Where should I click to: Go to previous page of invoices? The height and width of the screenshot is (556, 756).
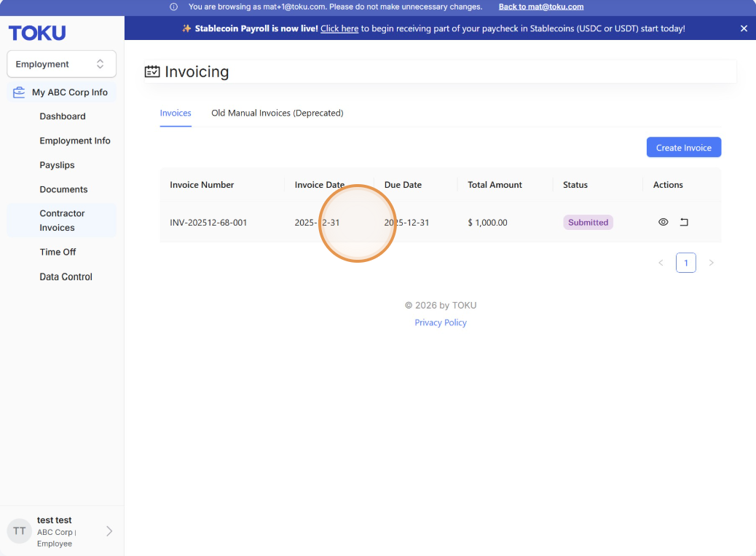point(661,263)
